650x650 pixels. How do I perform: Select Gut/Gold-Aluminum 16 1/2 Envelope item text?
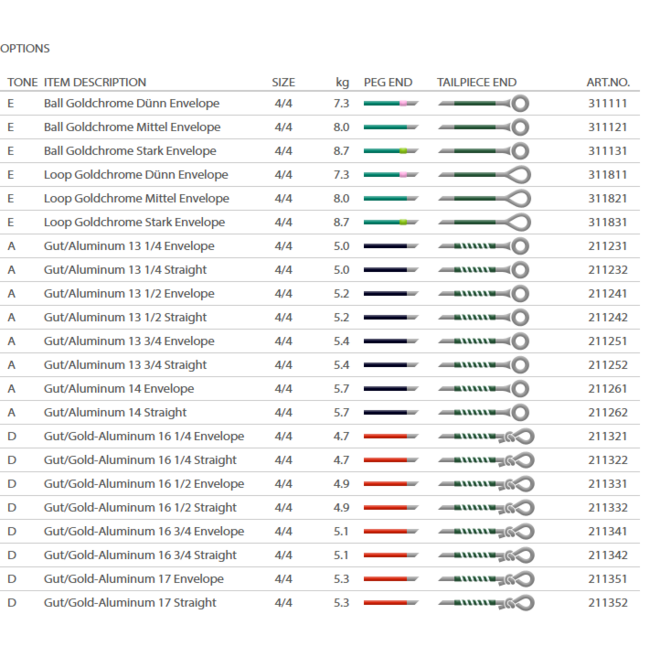pos(144,484)
